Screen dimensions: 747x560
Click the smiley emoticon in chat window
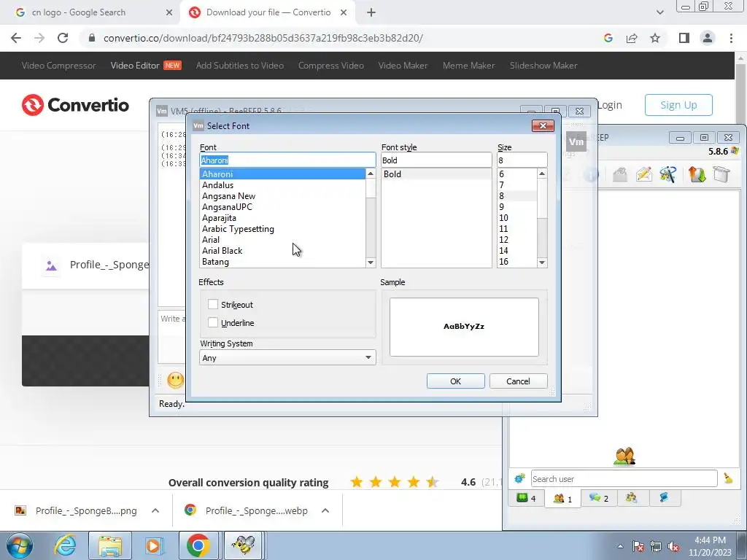175,380
